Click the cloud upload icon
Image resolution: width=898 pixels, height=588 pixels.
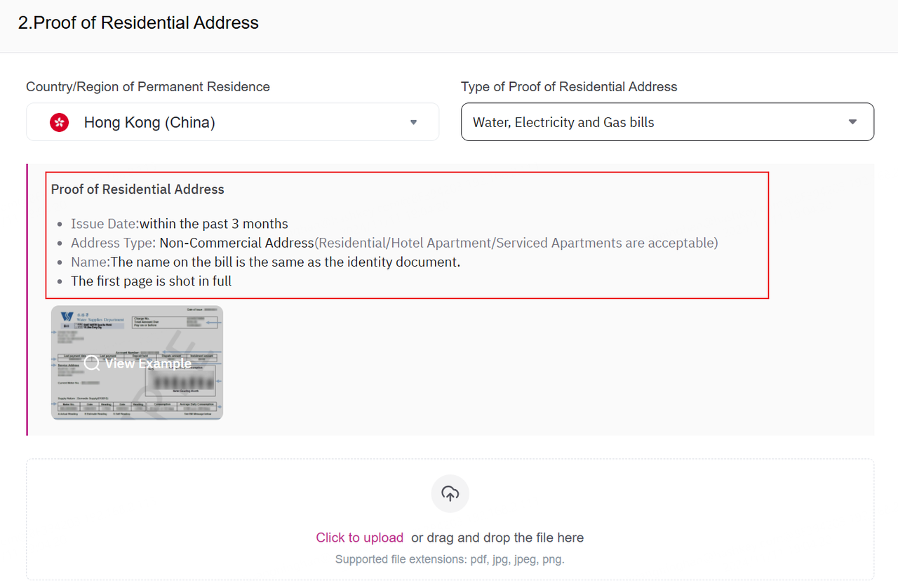(x=450, y=494)
